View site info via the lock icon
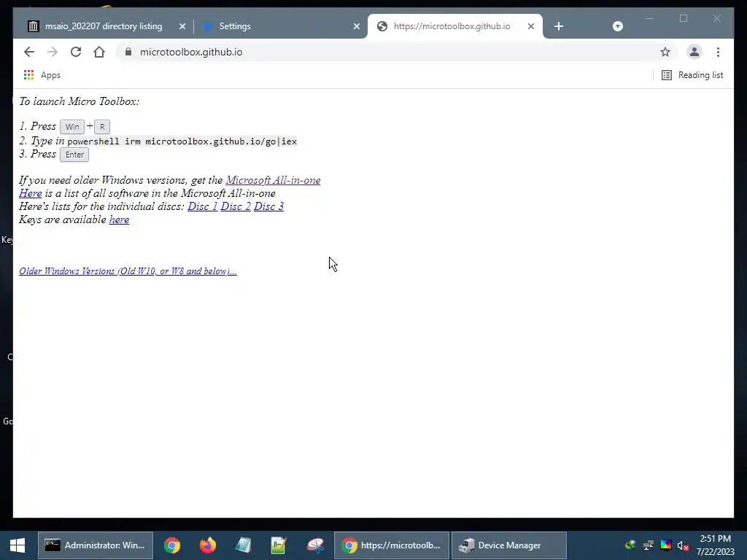This screenshot has width=747, height=560. pos(128,52)
